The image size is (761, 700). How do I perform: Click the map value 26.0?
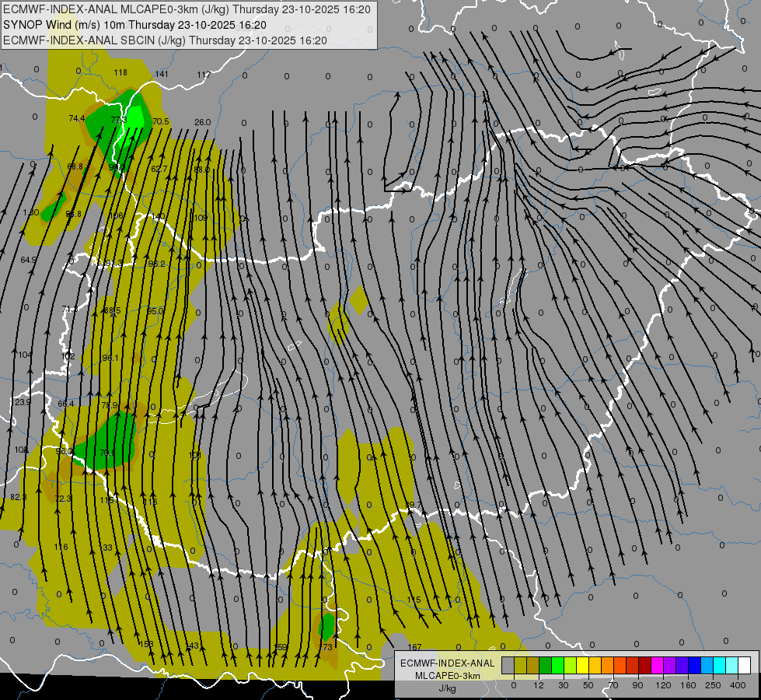pos(202,122)
